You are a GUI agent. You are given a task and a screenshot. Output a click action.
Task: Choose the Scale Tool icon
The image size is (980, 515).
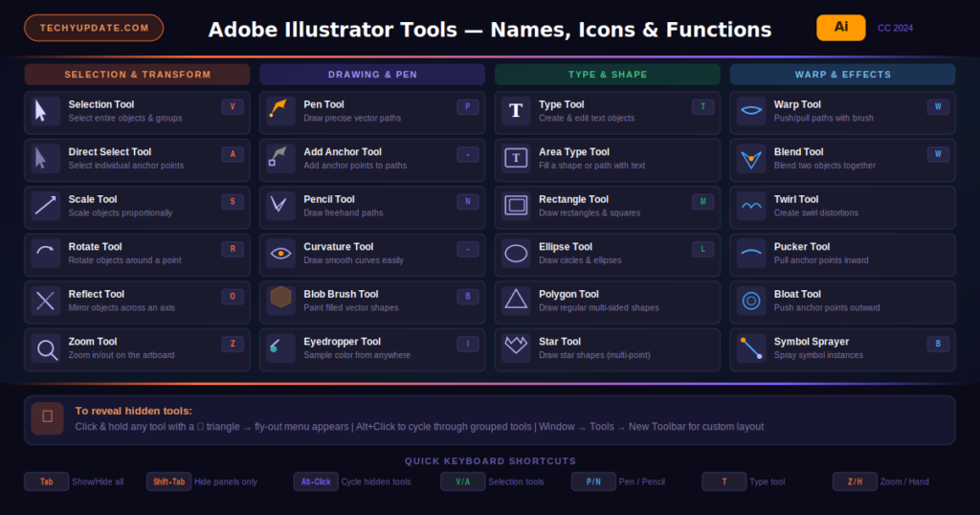coord(46,206)
